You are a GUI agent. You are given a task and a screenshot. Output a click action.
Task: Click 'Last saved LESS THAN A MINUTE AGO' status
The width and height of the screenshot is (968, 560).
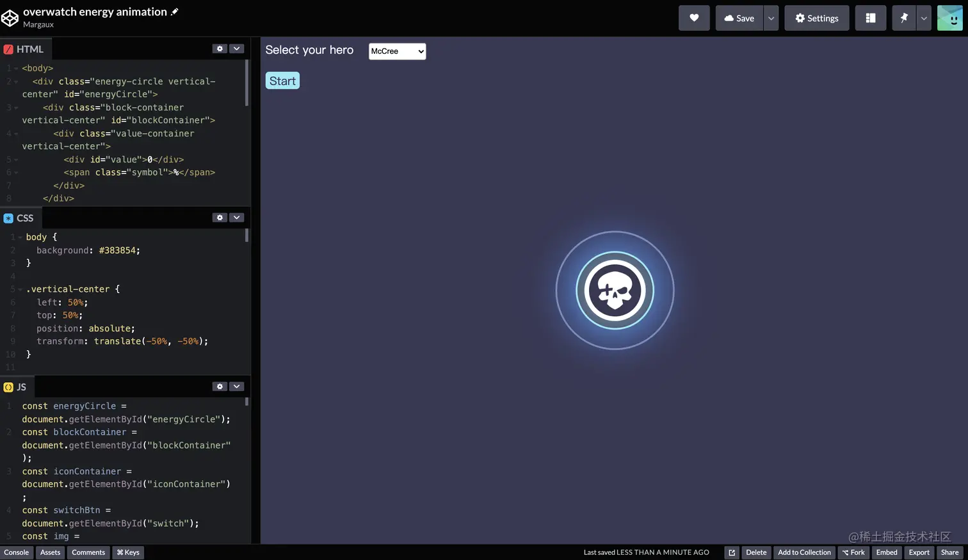pyautogui.click(x=646, y=552)
